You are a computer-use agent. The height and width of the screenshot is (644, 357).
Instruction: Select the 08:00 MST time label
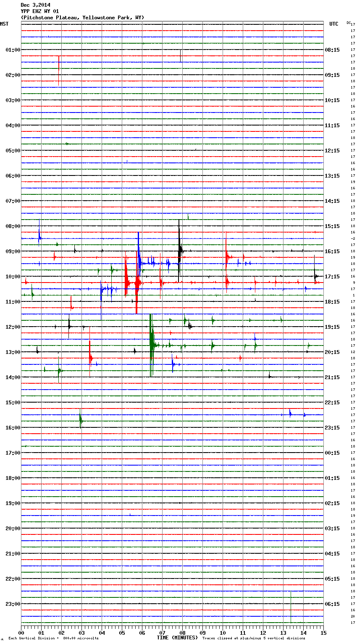pos(13,226)
